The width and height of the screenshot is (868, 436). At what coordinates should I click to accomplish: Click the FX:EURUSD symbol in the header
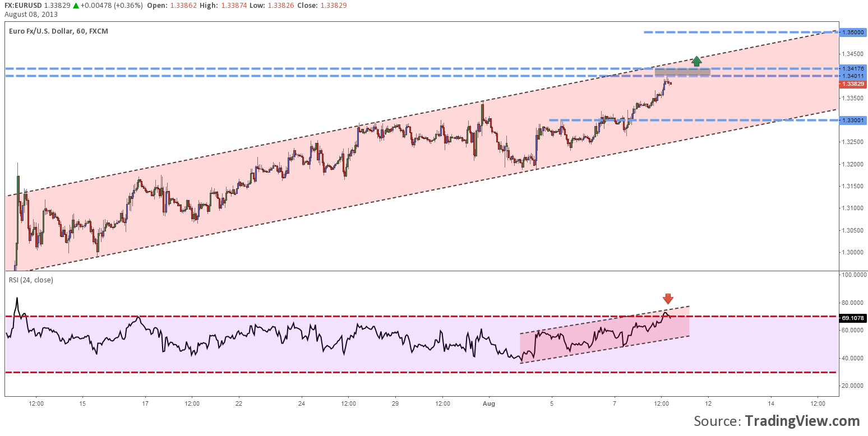(x=22, y=5)
